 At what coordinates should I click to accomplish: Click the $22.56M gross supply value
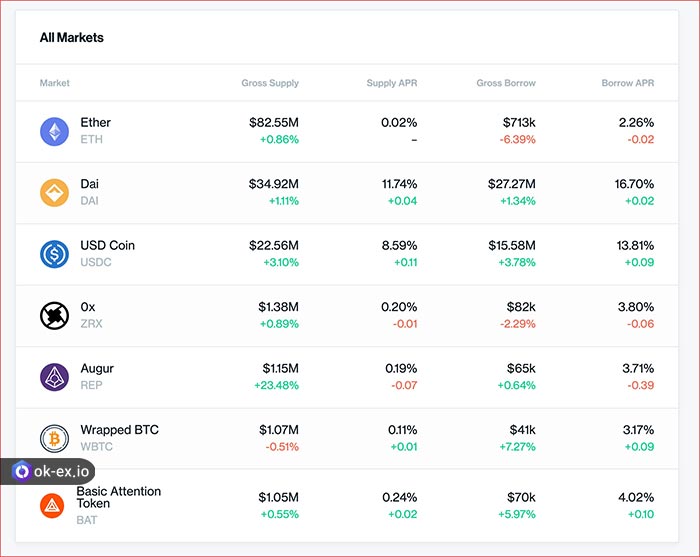(x=274, y=245)
